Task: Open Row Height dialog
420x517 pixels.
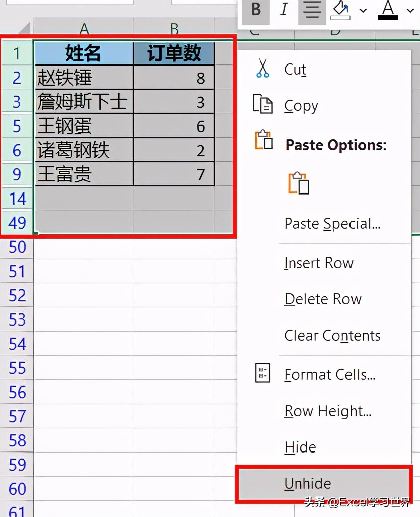Action: pyautogui.click(x=328, y=412)
